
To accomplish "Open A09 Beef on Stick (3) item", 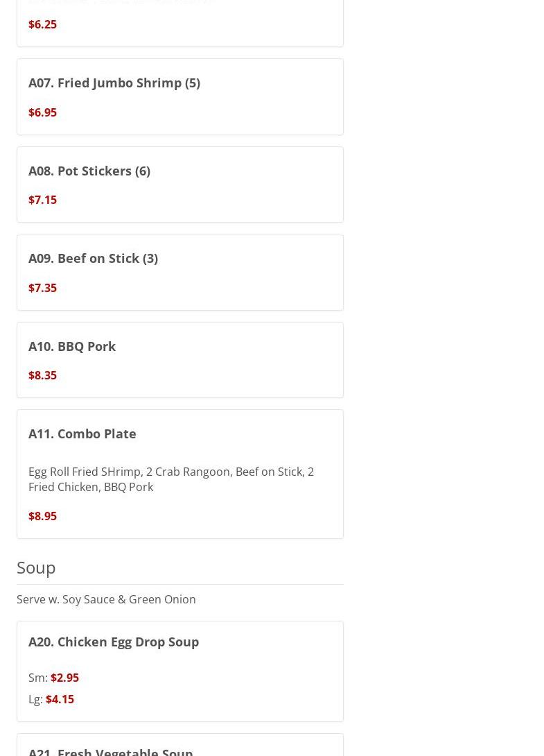I will click(93, 258).
